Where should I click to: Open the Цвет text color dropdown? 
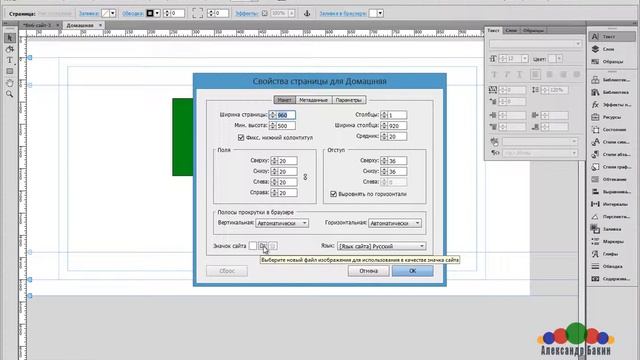[x=559, y=59]
